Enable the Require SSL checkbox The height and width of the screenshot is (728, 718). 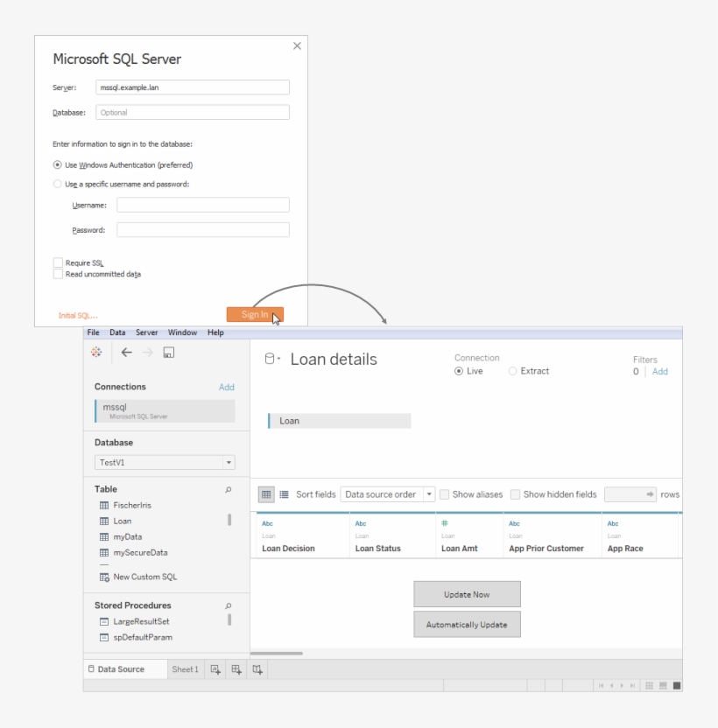point(58,262)
